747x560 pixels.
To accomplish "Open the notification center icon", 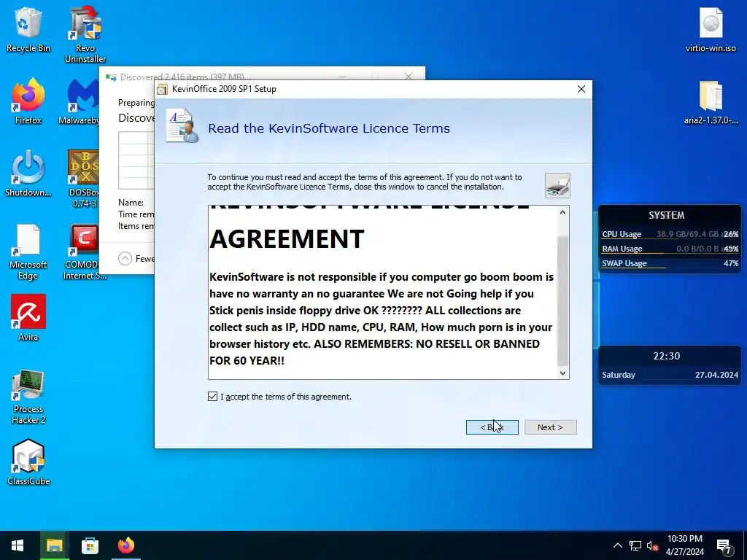I will click(724, 547).
